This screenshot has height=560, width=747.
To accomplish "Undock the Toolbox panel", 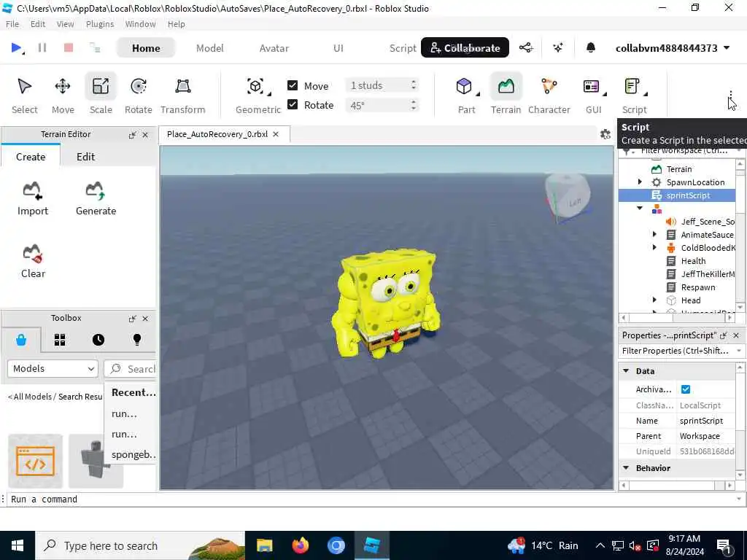I will click(x=133, y=319).
